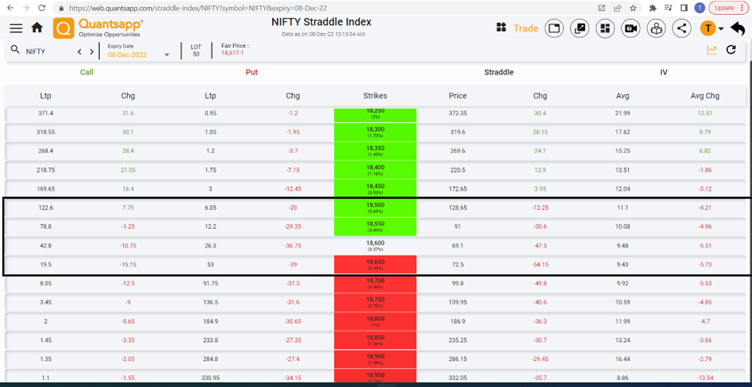Open the dashboard layout icon
Image resolution: width=752 pixels, height=387 pixels.
(x=605, y=28)
